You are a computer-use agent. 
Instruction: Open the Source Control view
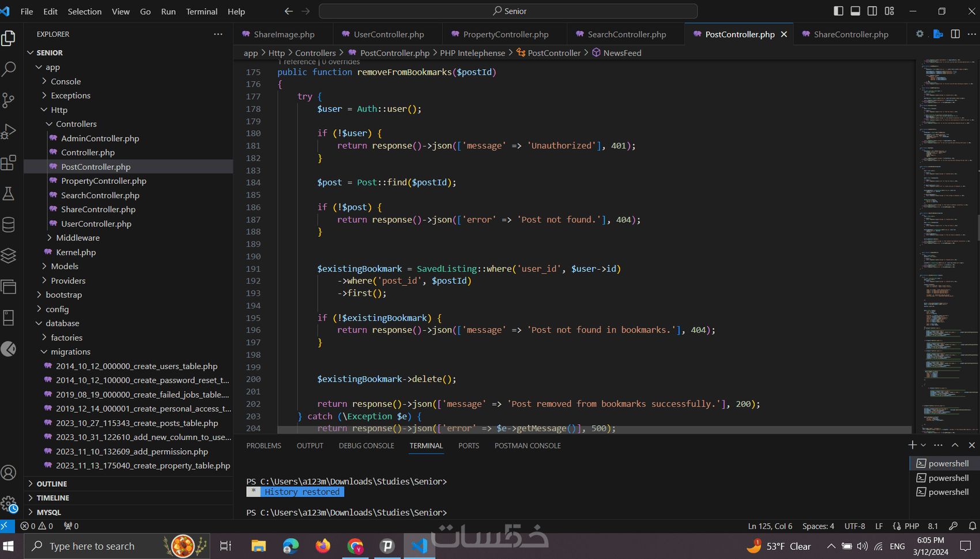coord(9,100)
